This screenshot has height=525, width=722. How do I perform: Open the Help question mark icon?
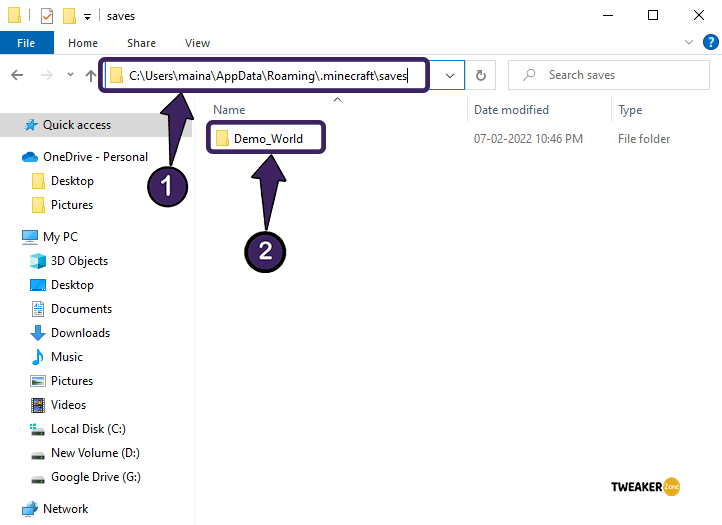tap(710, 42)
